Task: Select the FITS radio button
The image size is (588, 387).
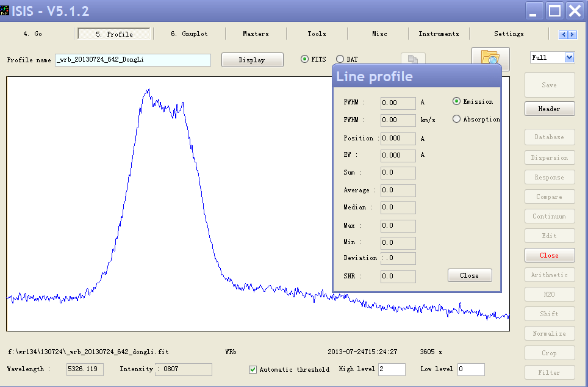Action: point(305,59)
